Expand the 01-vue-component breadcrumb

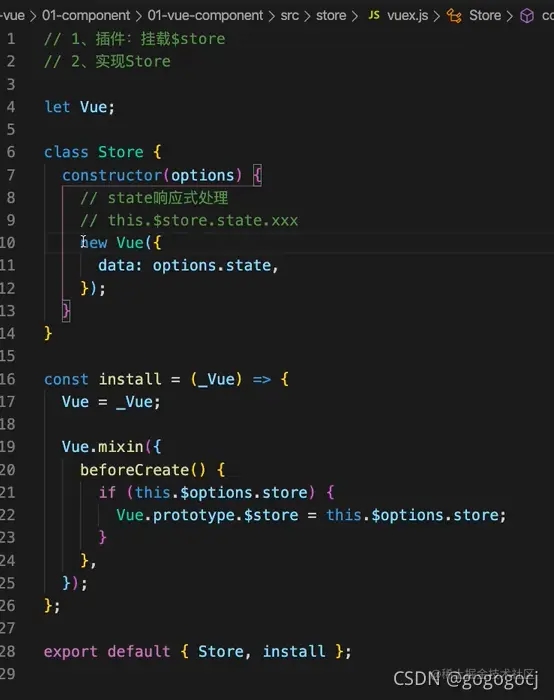coord(205,16)
